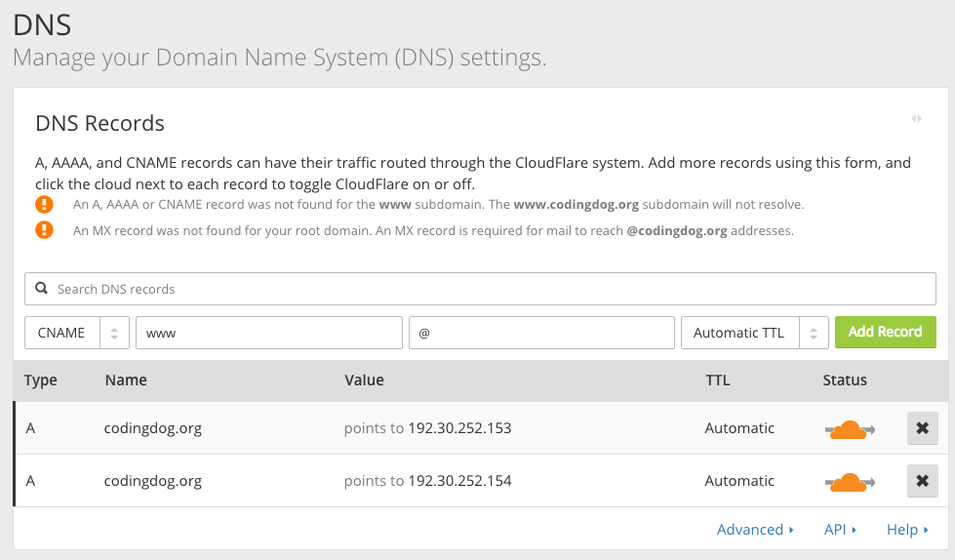Click the TTL column header
The height and width of the screenshot is (560, 955).
point(717,380)
